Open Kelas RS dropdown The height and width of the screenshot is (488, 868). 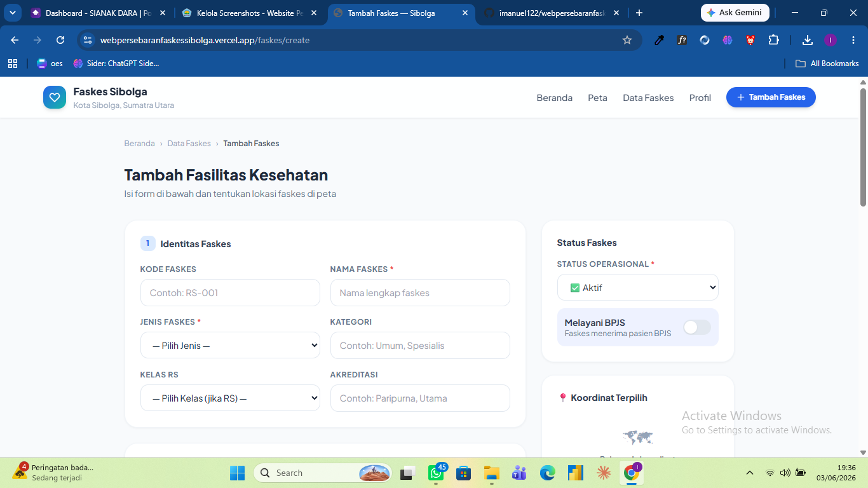230,398
